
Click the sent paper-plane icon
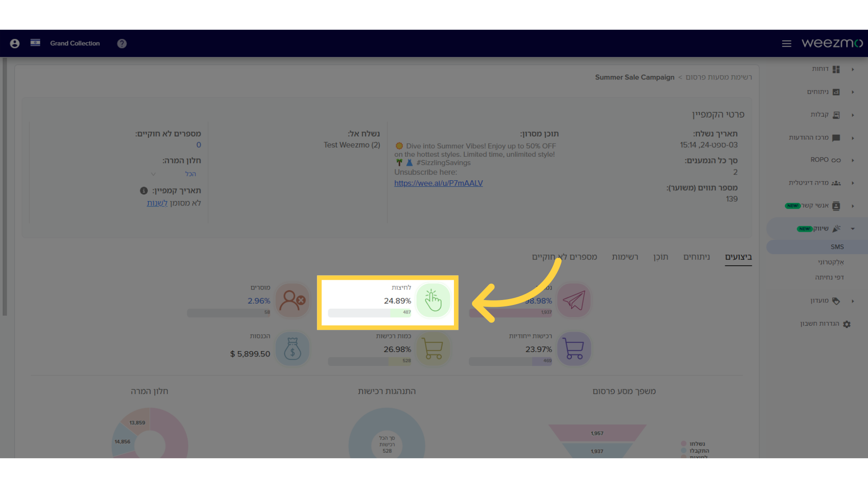pos(574,300)
